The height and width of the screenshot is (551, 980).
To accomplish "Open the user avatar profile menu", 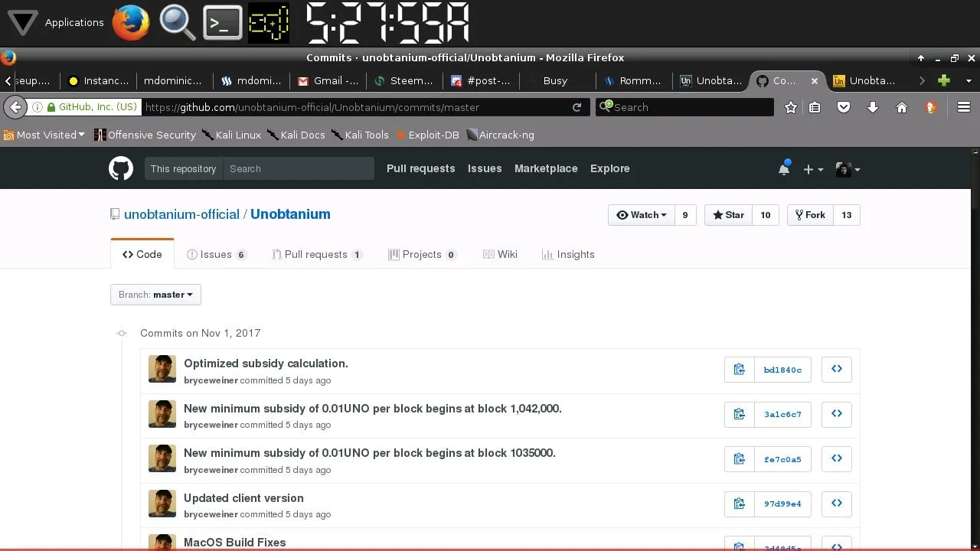I will click(x=848, y=169).
